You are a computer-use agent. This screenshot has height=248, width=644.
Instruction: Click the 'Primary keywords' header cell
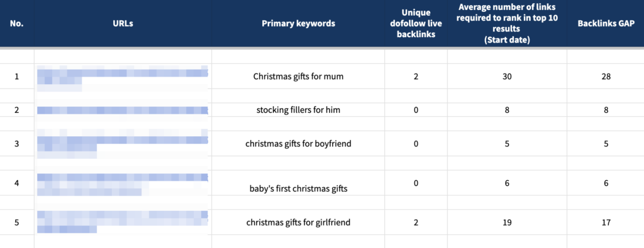(298, 23)
